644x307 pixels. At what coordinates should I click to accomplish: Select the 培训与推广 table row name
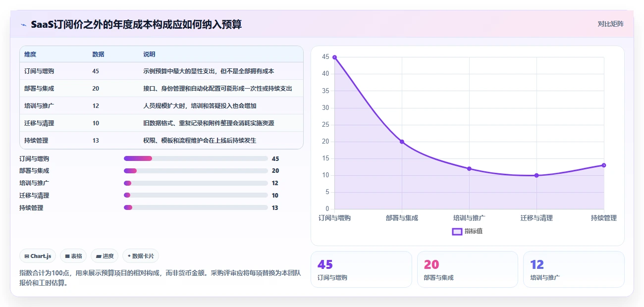[39, 106]
